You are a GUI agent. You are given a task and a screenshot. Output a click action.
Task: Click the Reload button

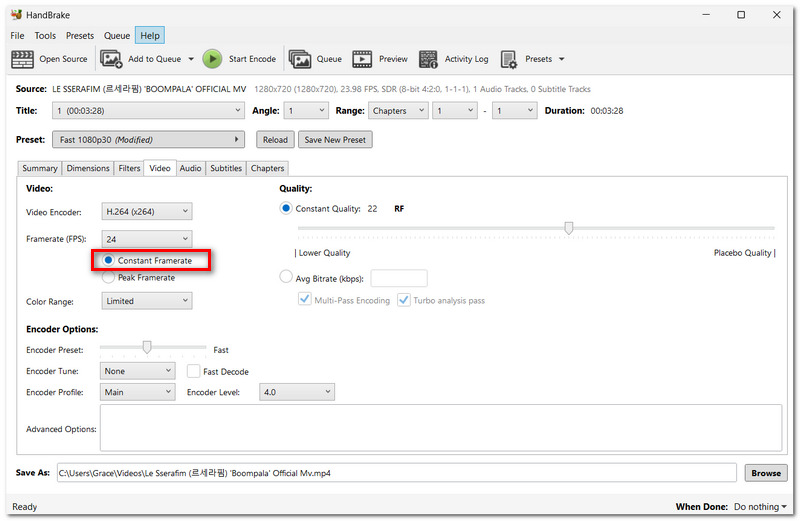tap(275, 139)
